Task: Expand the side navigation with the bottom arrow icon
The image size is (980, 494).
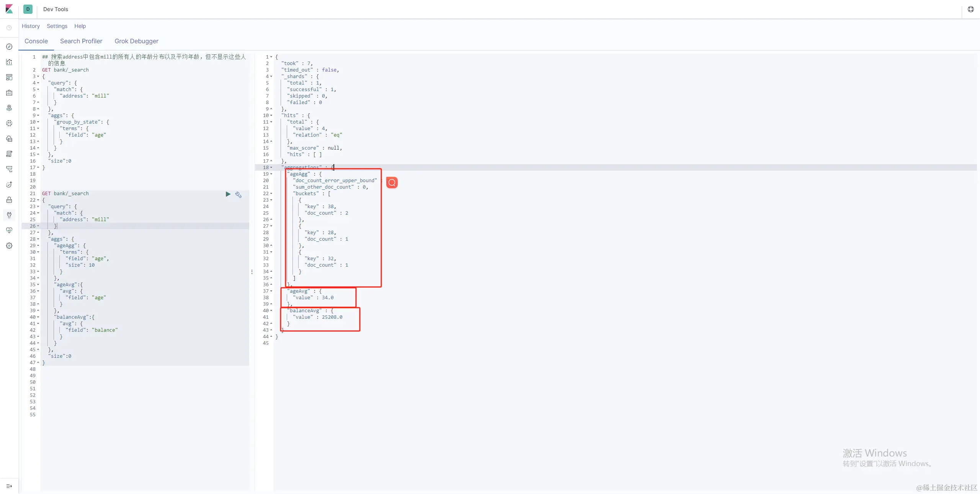Action: tap(9, 486)
